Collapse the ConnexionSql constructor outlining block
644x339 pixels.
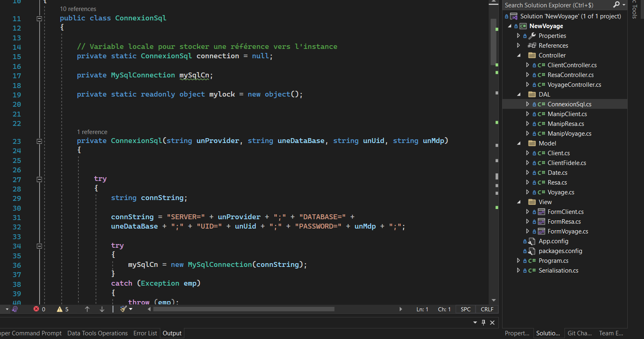(x=39, y=141)
